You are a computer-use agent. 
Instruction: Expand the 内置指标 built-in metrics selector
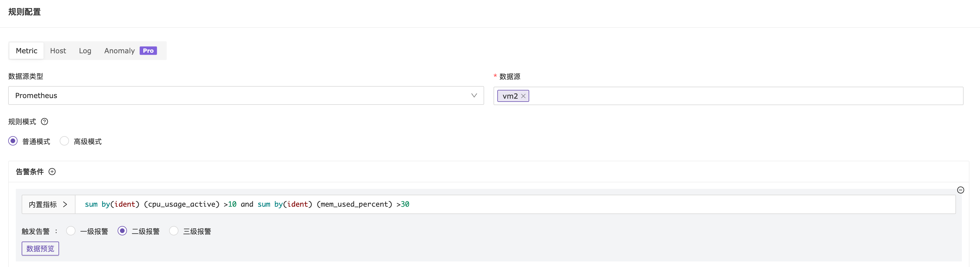[x=48, y=205]
